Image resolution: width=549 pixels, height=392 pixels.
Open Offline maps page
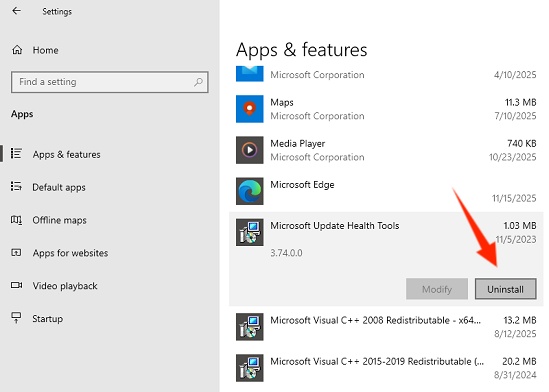click(60, 220)
